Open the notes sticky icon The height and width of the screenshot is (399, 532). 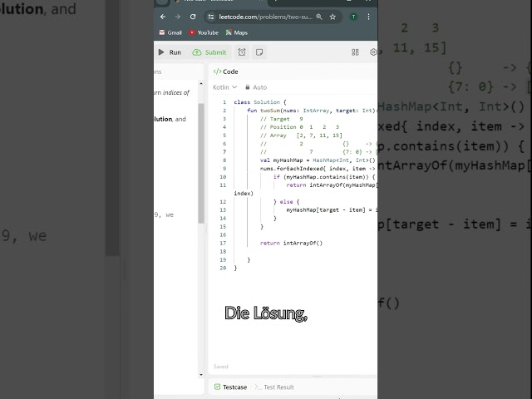[x=259, y=52]
